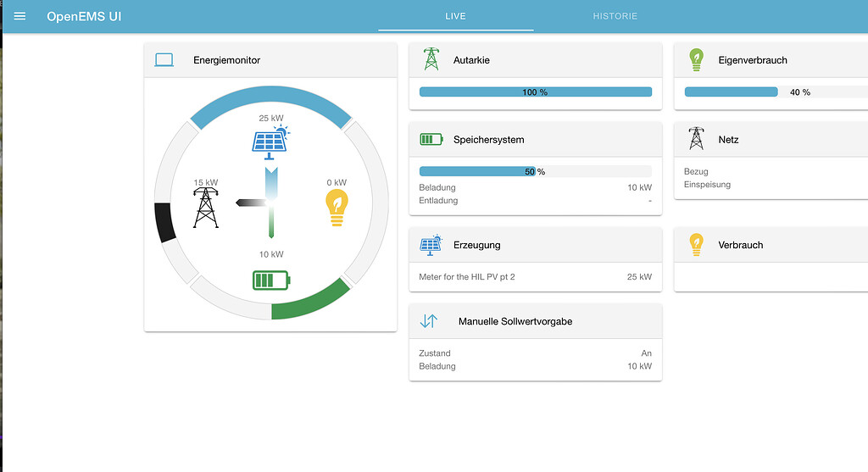
Task: Click the Speichersystem battery icon
Action: [431, 140]
